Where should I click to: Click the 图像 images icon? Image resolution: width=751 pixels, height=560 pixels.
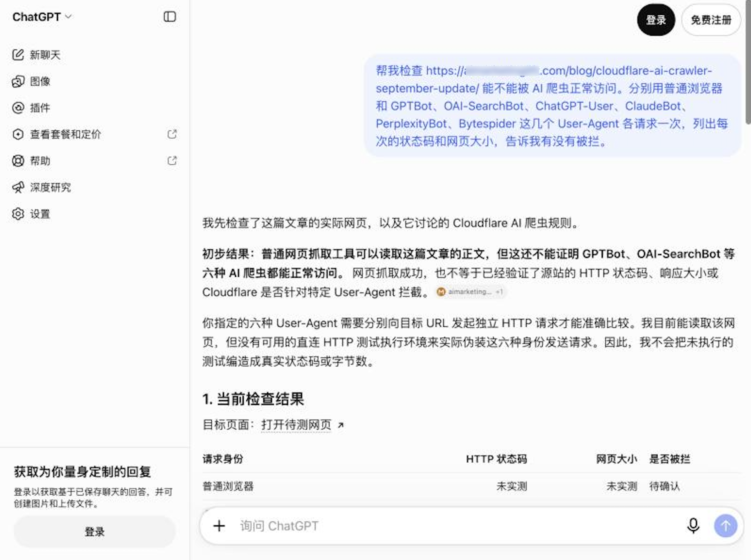pos(18,81)
